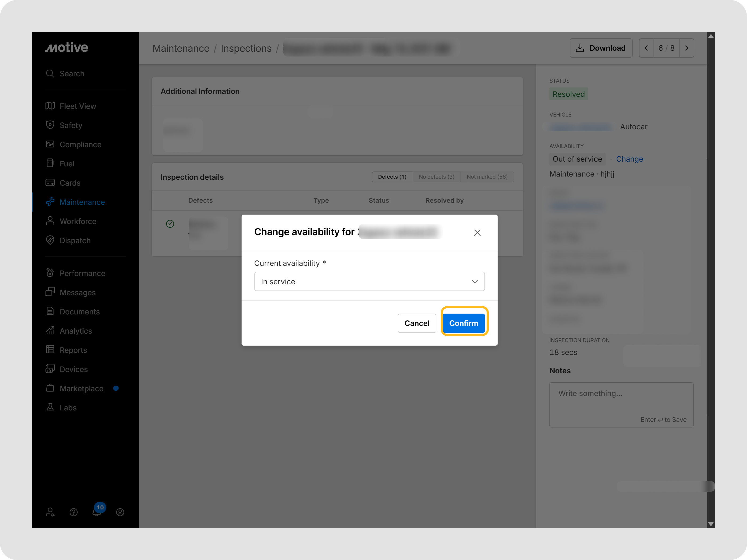This screenshot has height=560, width=747.
Task: Open the account profile icon
Action: tap(120, 513)
